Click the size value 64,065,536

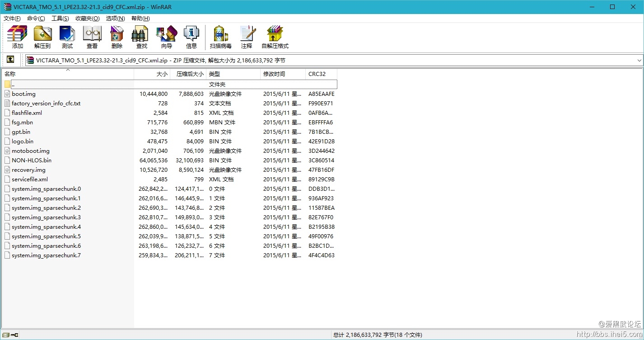[154, 161]
